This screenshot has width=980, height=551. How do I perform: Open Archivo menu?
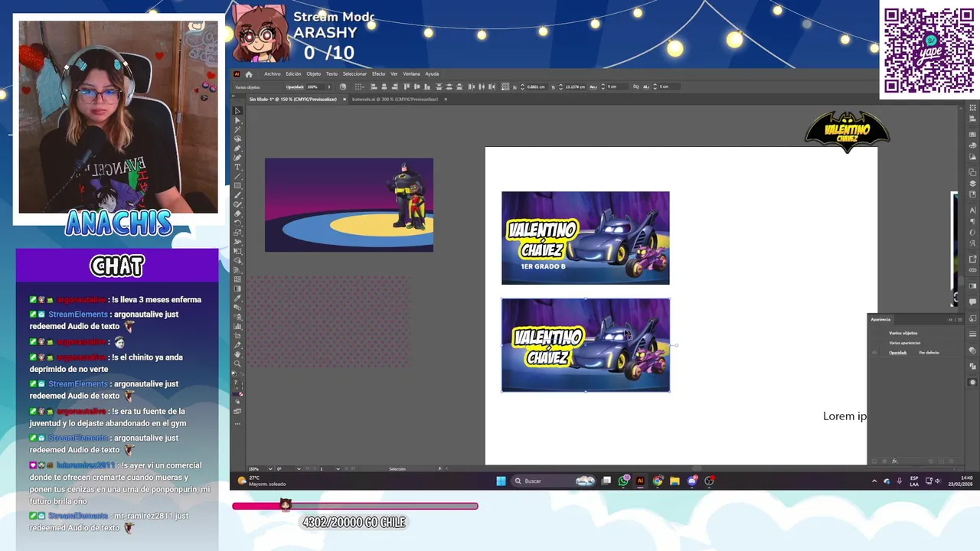click(273, 74)
